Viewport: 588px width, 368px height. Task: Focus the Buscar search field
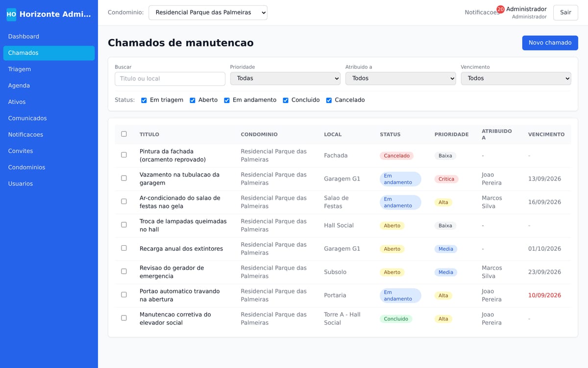tap(170, 79)
